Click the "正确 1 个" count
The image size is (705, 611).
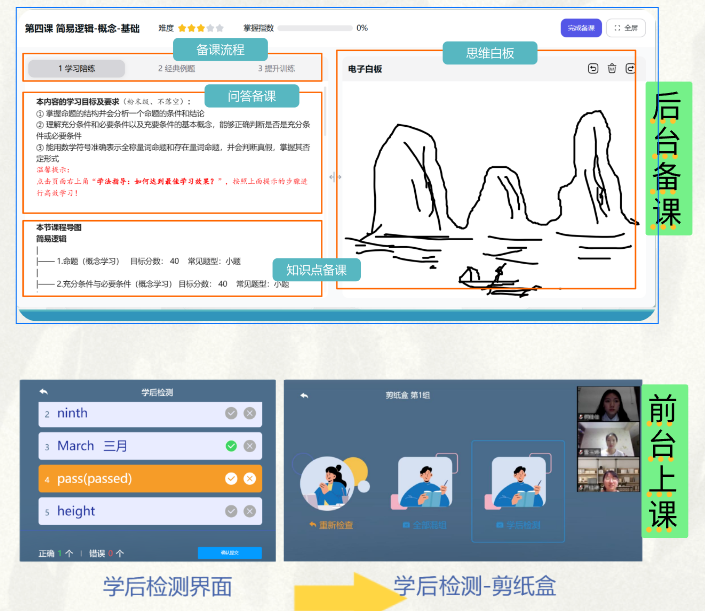(x=56, y=553)
